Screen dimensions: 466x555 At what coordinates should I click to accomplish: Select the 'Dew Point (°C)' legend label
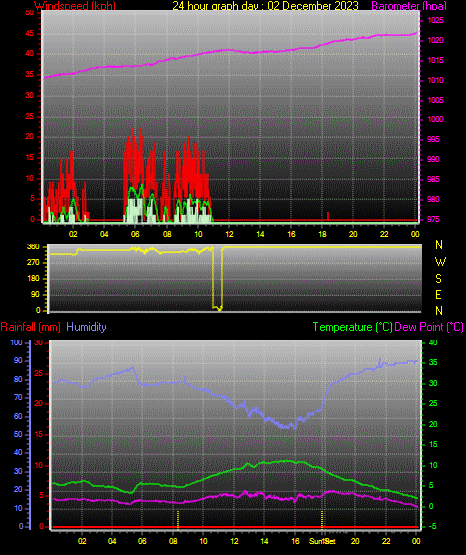coord(429,327)
